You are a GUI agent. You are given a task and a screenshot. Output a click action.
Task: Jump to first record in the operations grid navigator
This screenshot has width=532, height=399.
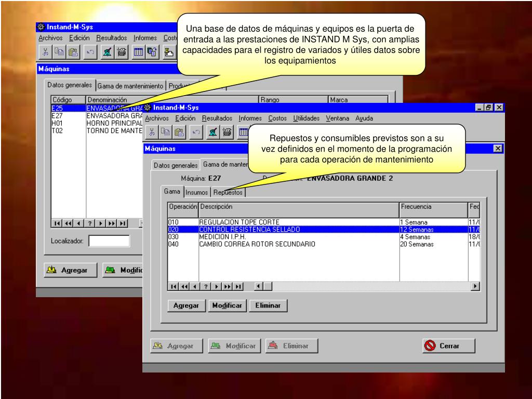click(x=174, y=286)
